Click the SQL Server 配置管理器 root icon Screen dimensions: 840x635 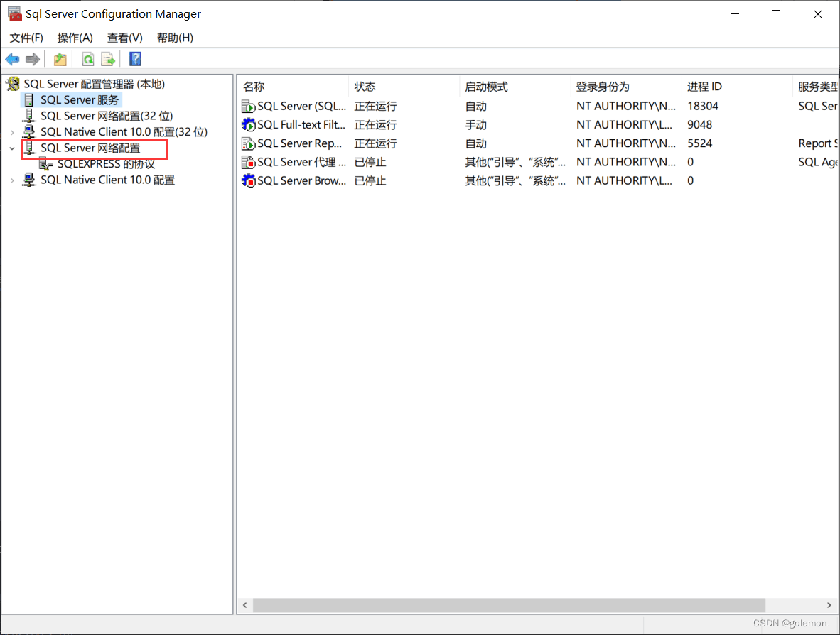click(x=14, y=84)
